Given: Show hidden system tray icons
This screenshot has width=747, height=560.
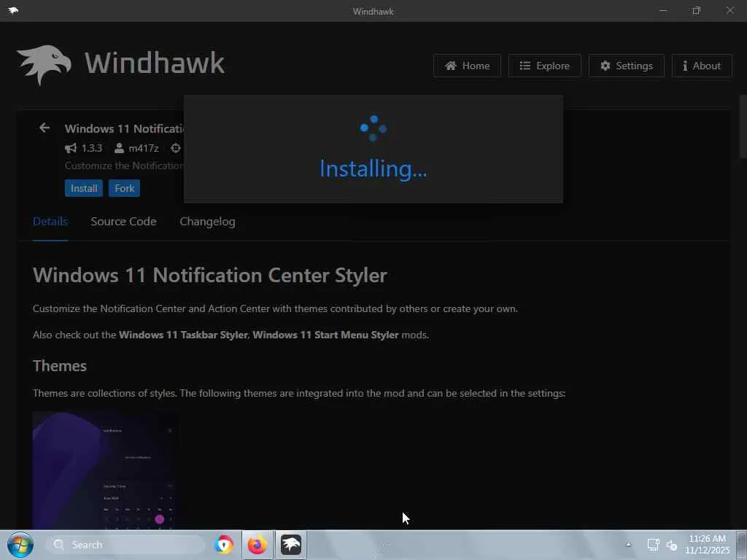Looking at the screenshot, I should point(628,545).
